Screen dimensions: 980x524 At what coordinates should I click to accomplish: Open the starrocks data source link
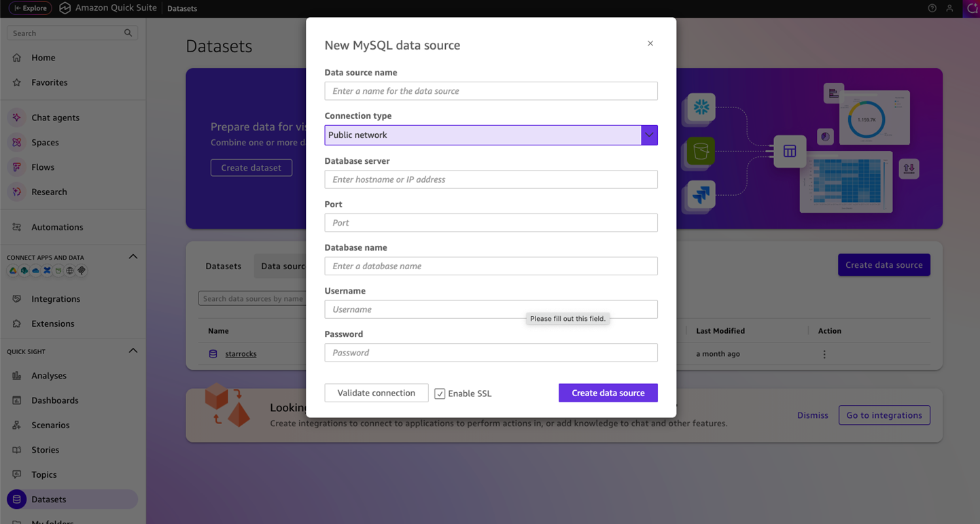(x=241, y=354)
